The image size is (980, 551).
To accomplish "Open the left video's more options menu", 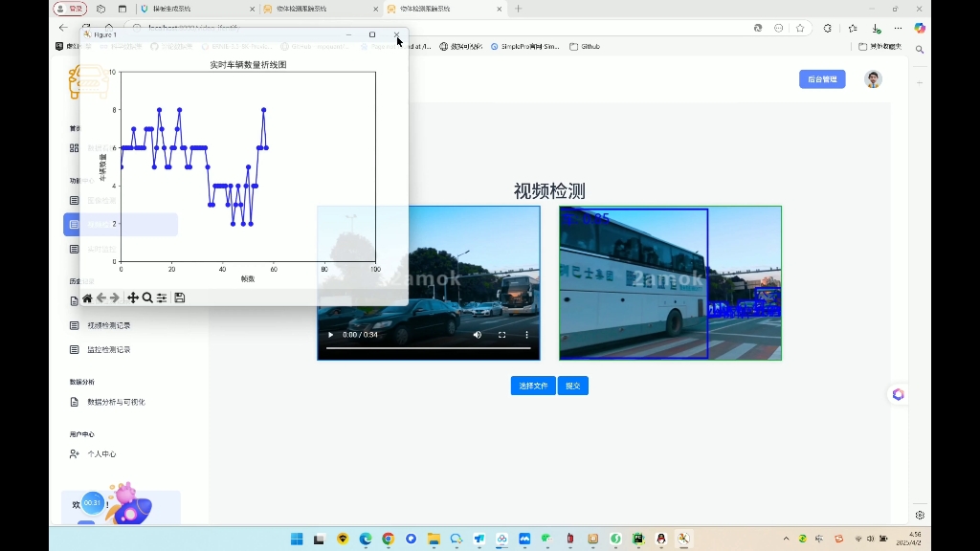I will coord(527,335).
